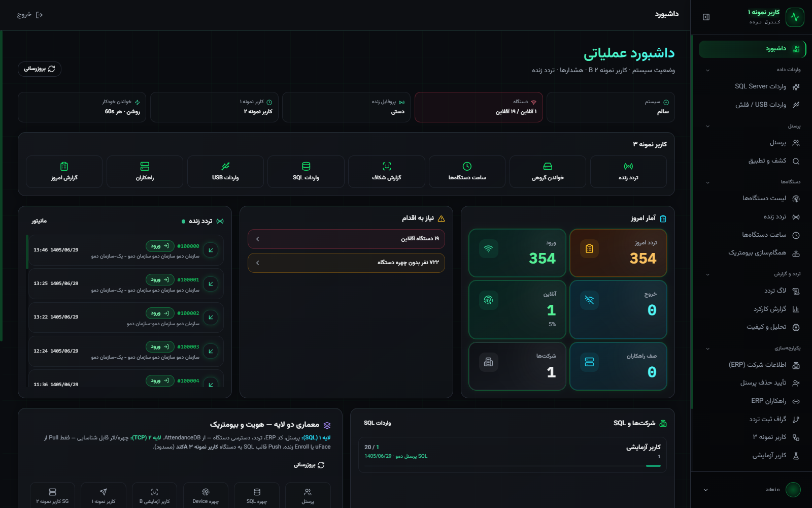Click arrow icon on entry #100000
812x508 pixels.
pyautogui.click(x=211, y=250)
